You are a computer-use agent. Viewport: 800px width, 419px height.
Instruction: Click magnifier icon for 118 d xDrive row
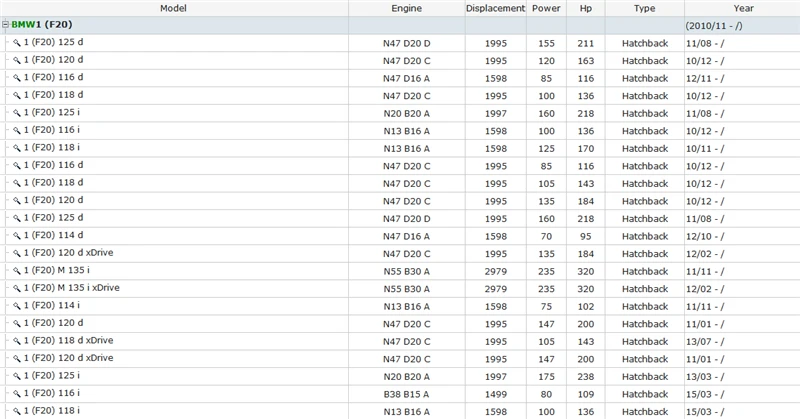pyautogui.click(x=17, y=340)
